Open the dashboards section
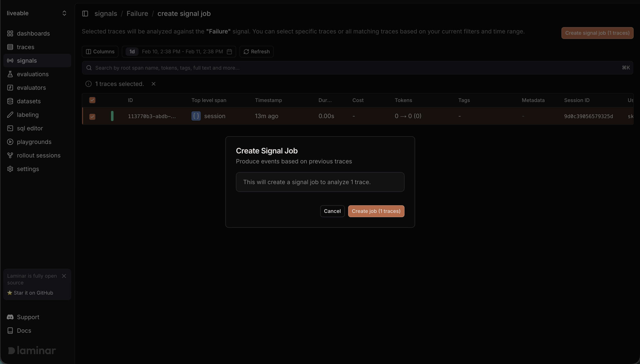Viewport: 640px width, 364px height. (33, 33)
